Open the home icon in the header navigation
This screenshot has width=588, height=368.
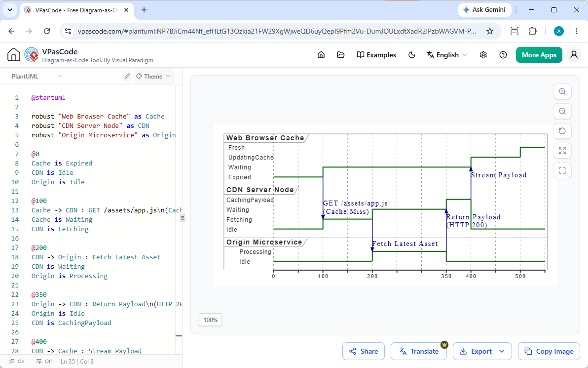tap(321, 55)
